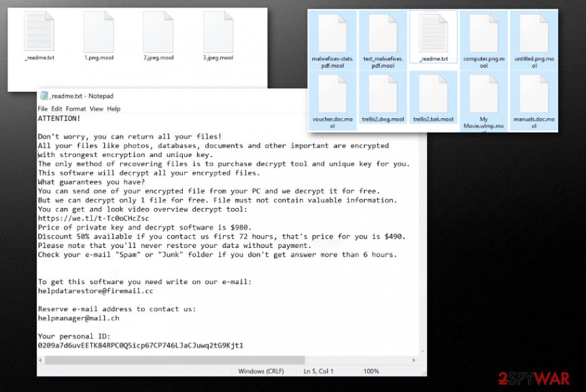Click the 'What guarantees you have?' line
Image resolution: width=586 pixels, height=392 pixels.
click(x=91, y=182)
